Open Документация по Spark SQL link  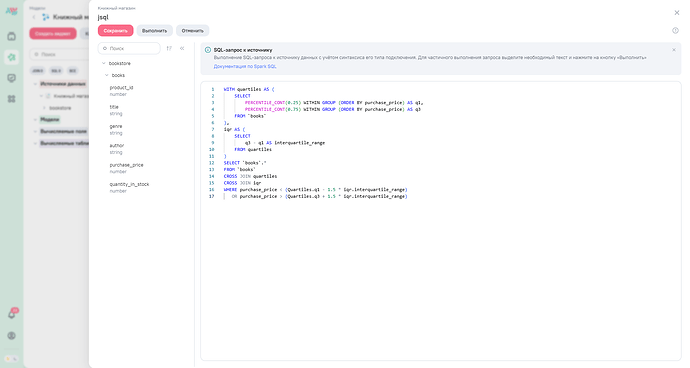(x=245, y=66)
